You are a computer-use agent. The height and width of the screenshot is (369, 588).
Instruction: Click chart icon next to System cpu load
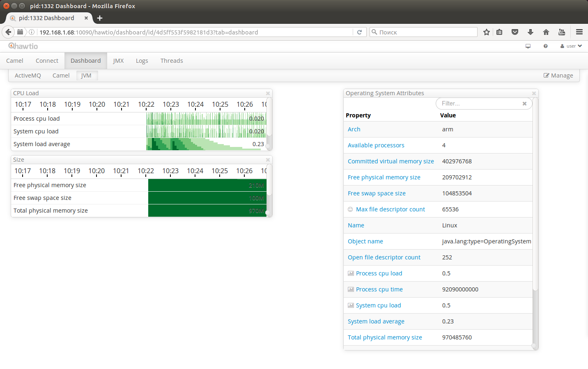click(x=351, y=305)
